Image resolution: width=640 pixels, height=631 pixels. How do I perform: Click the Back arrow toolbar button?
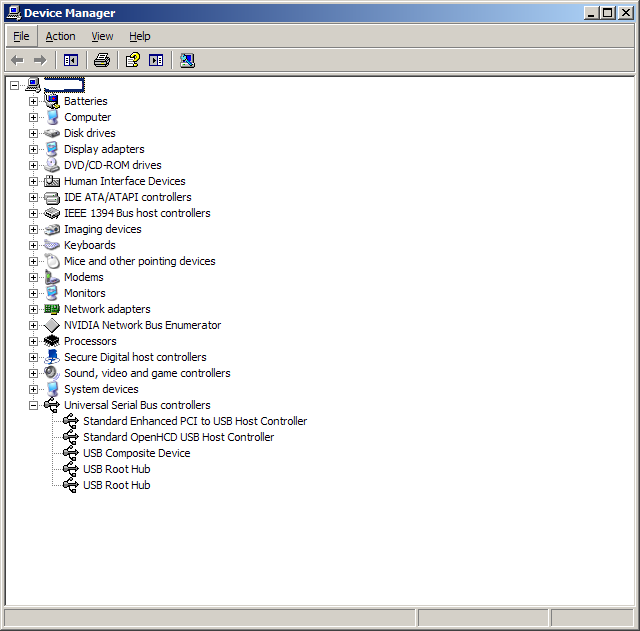click(17, 60)
